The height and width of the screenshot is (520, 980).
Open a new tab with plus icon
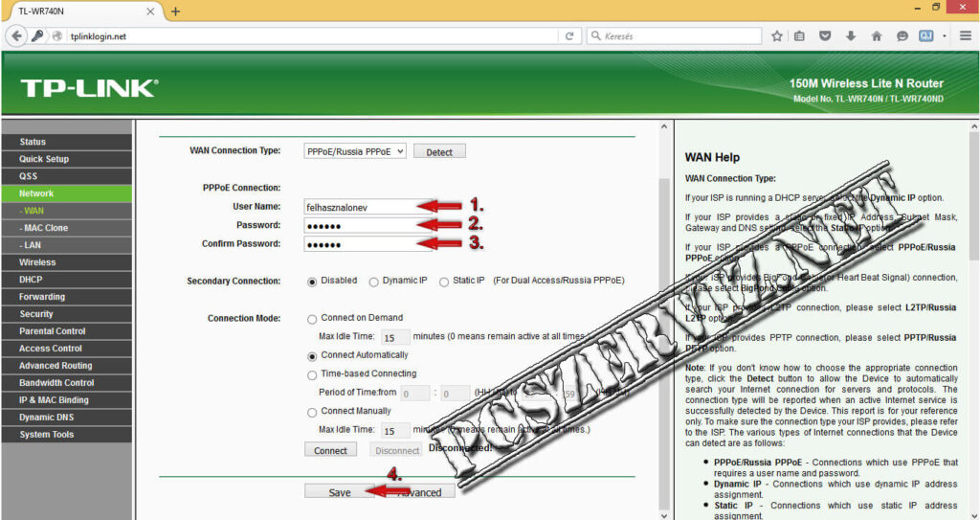(176, 11)
